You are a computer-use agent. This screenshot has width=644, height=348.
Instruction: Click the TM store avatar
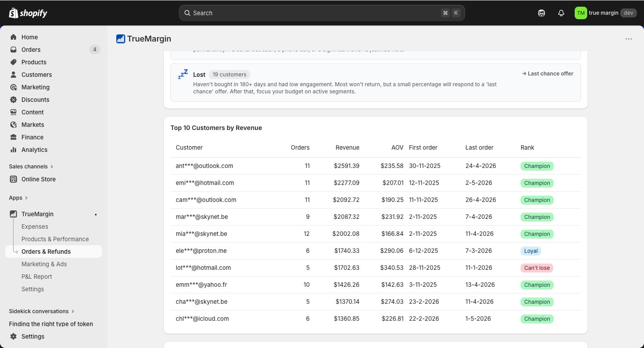tap(580, 13)
